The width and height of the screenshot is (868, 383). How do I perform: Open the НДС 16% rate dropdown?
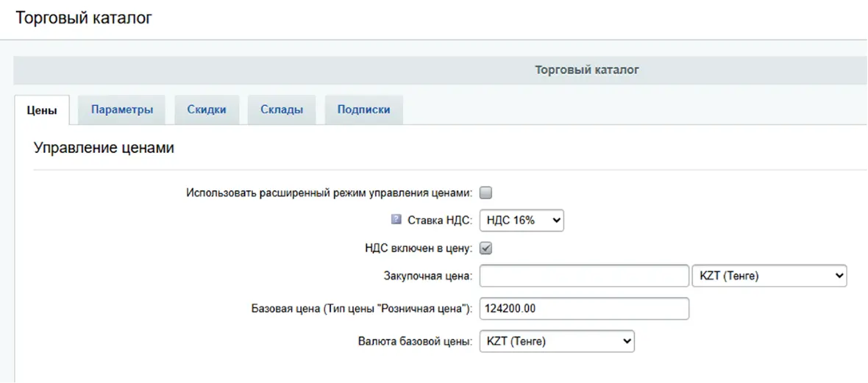tap(522, 221)
